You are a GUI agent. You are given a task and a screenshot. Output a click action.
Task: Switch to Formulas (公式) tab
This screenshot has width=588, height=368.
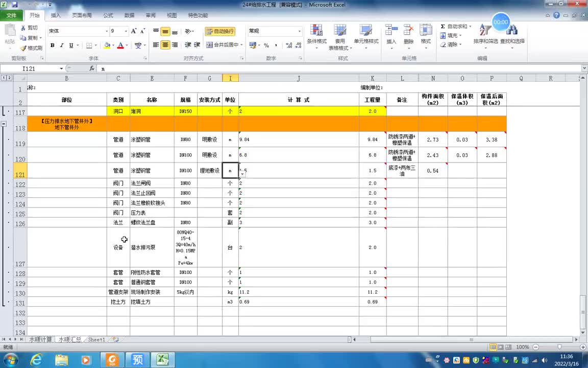point(108,15)
